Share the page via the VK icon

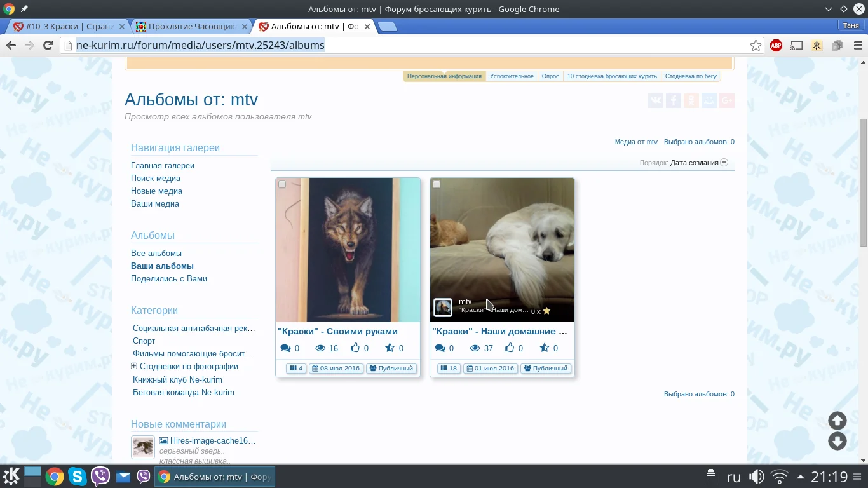[656, 100]
